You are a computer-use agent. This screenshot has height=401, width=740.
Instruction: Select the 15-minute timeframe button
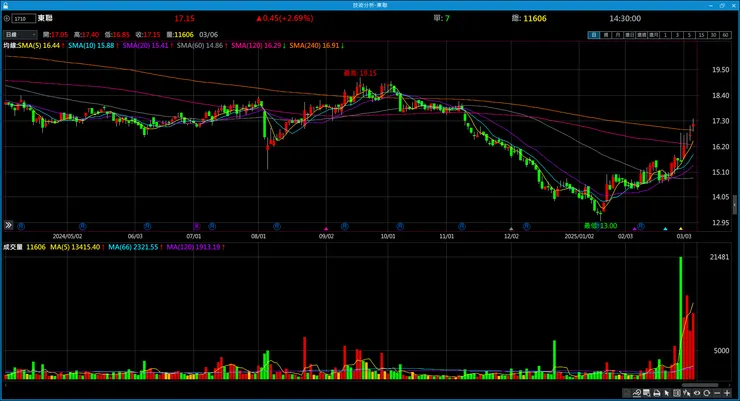(x=701, y=35)
